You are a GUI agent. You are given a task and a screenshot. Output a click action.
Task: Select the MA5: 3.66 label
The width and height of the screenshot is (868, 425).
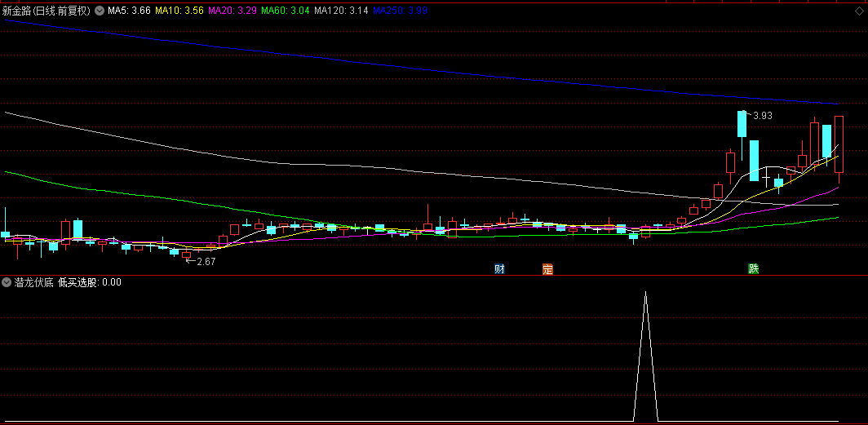pos(129,11)
